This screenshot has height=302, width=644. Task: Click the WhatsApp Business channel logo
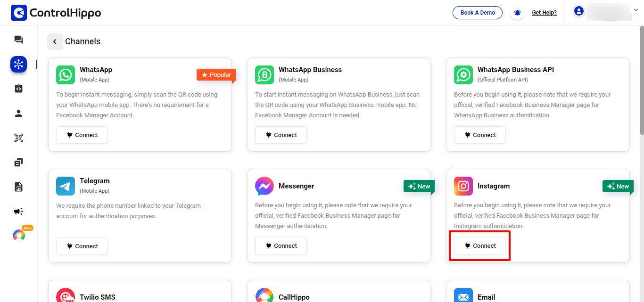(264, 75)
